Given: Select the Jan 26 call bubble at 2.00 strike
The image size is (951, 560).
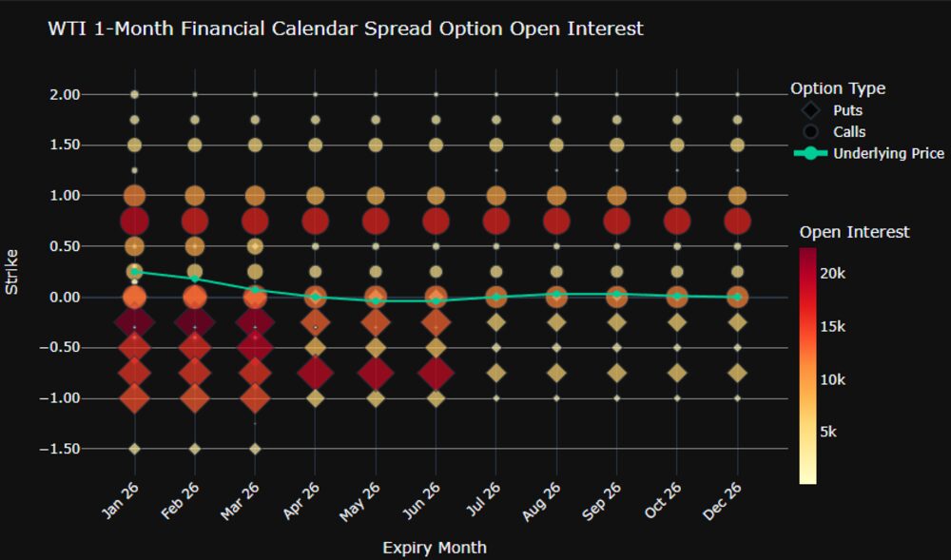Looking at the screenshot, I should [134, 94].
